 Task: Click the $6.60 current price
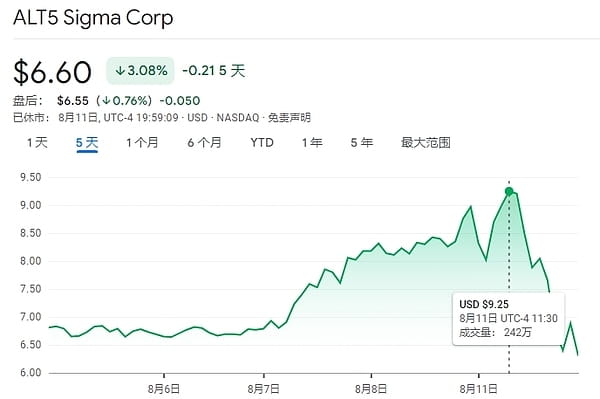pos(52,72)
